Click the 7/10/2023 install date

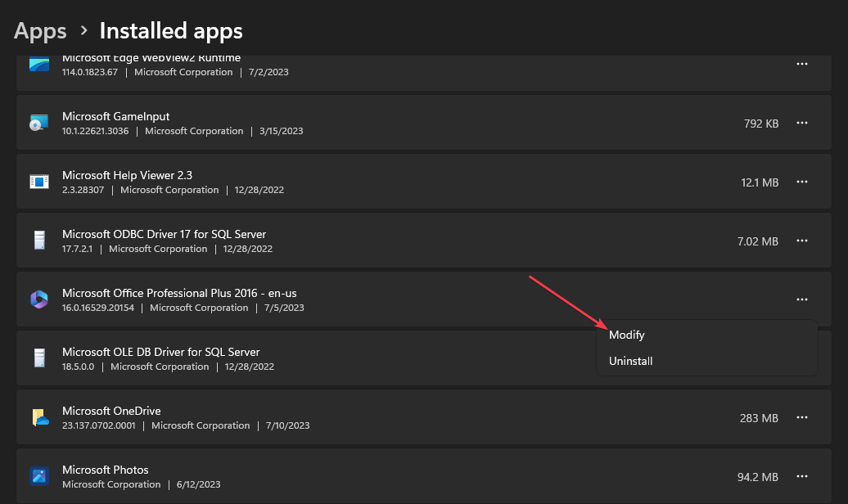point(288,425)
